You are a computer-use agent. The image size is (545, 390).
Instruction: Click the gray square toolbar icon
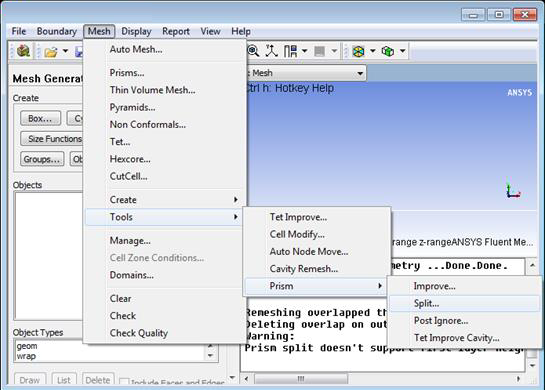[319, 51]
